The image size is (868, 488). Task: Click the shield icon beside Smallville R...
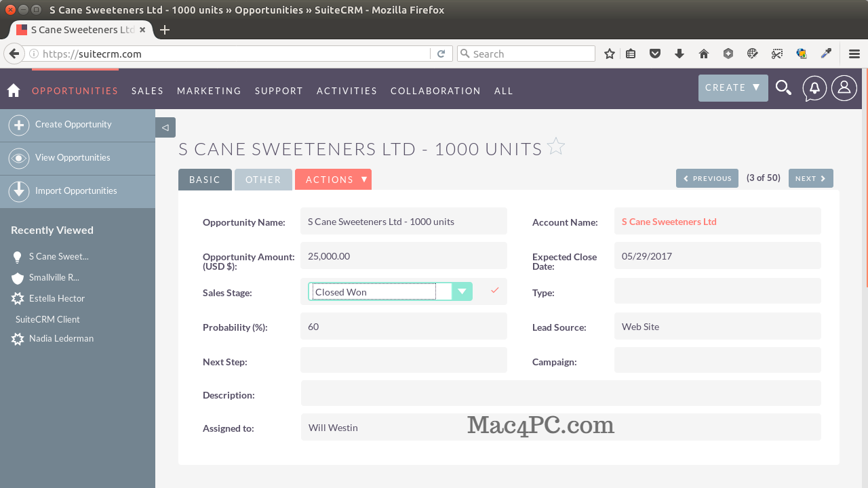[x=18, y=278]
